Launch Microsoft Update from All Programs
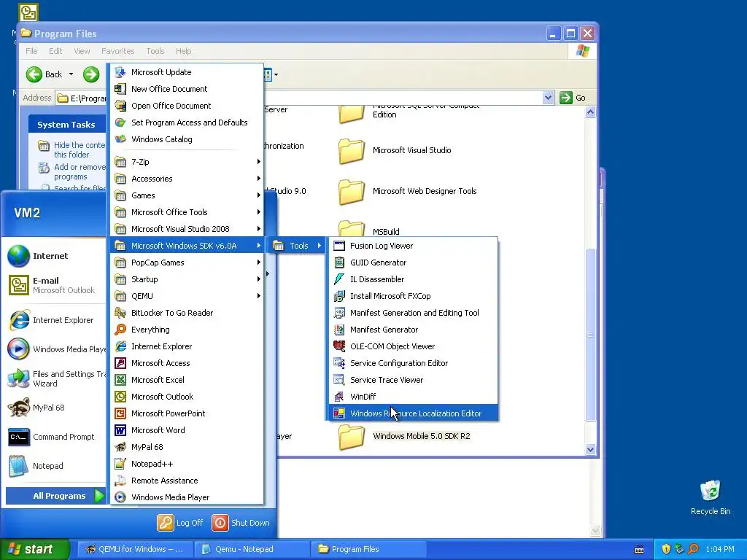The height and width of the screenshot is (560, 747). coord(187,72)
